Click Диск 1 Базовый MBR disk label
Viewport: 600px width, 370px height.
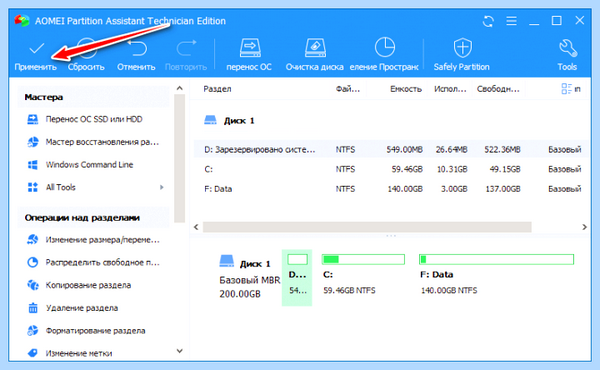coord(249,278)
